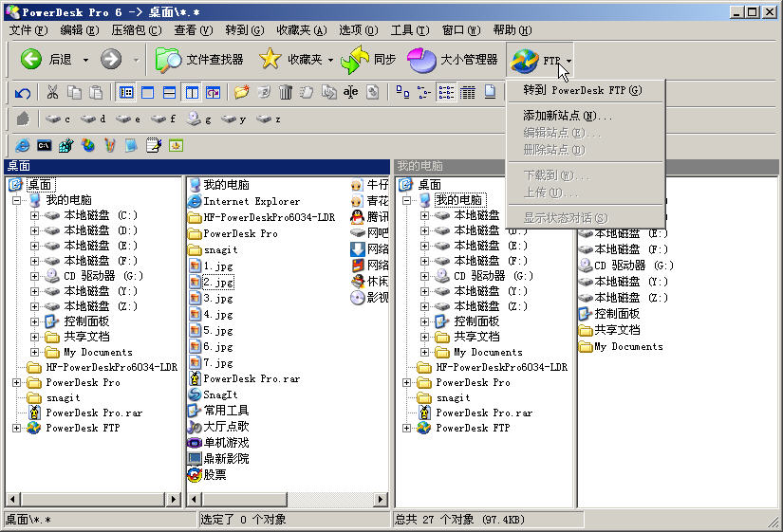
Task: Select snagit folder in left tree
Action: [x=63, y=397]
